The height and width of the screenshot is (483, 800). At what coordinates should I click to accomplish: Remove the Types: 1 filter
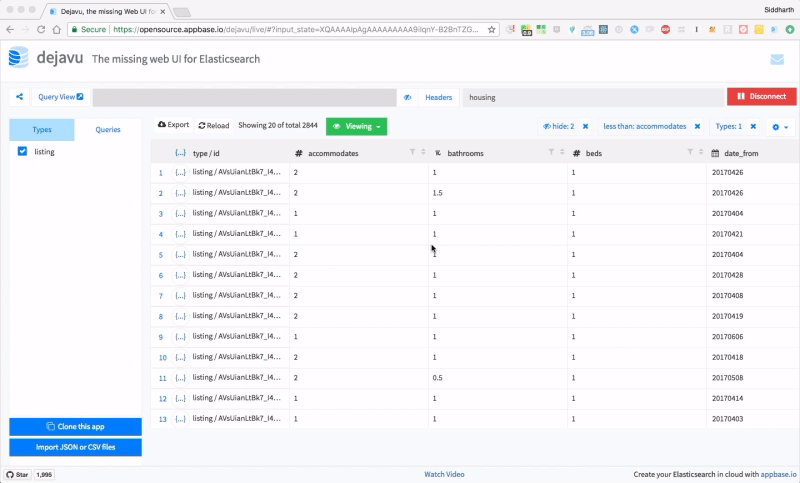pyautogui.click(x=753, y=126)
